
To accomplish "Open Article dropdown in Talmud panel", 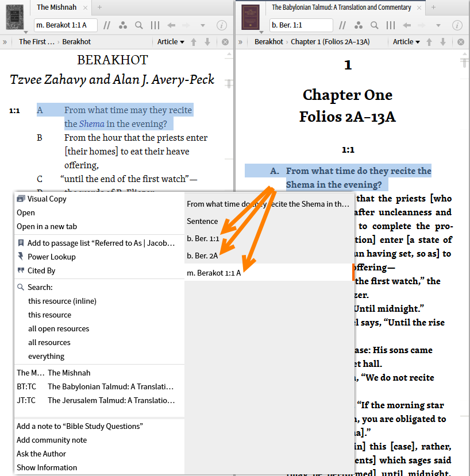I will click(x=406, y=41).
